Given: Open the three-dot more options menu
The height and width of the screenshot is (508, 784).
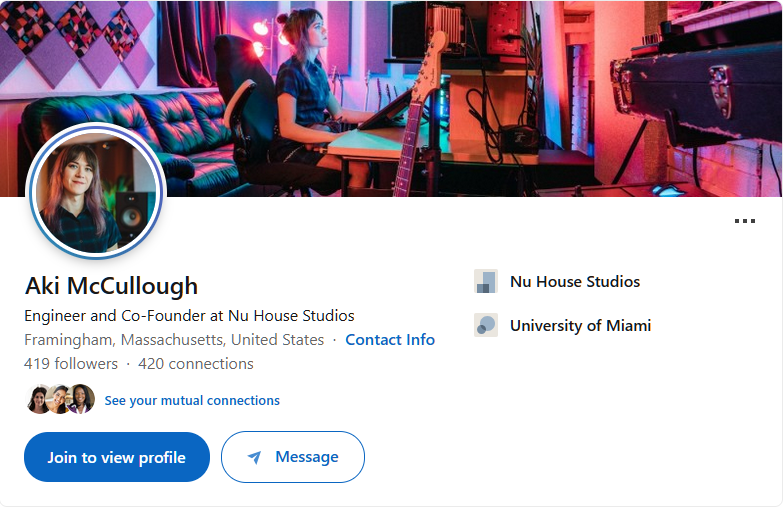Looking at the screenshot, I should [745, 221].
